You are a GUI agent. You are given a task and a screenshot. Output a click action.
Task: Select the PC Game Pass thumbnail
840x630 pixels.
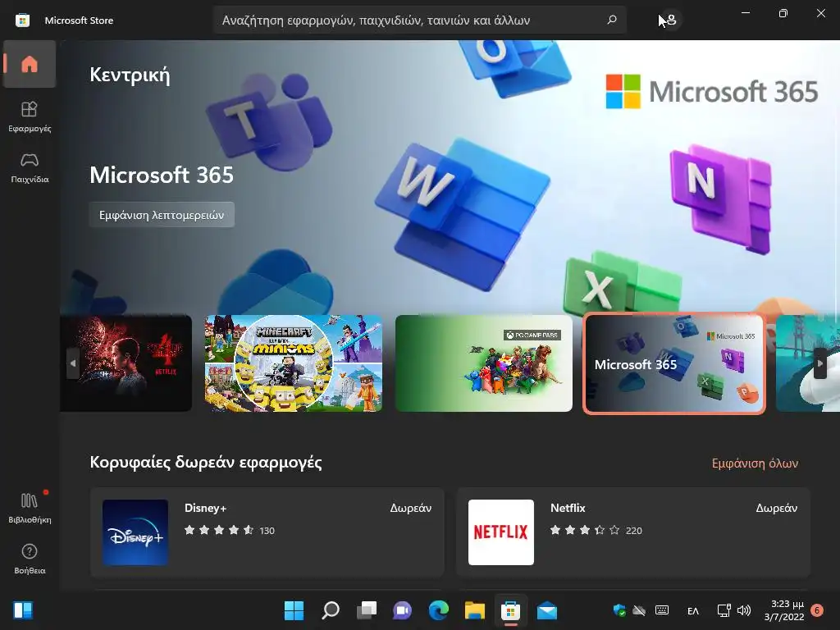(484, 363)
